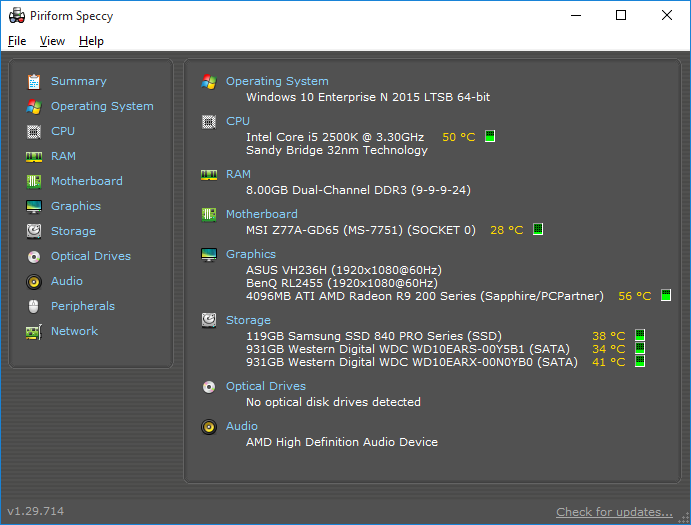The image size is (691, 525).
Task: Click the Audio heading link in summary
Action: point(242,426)
